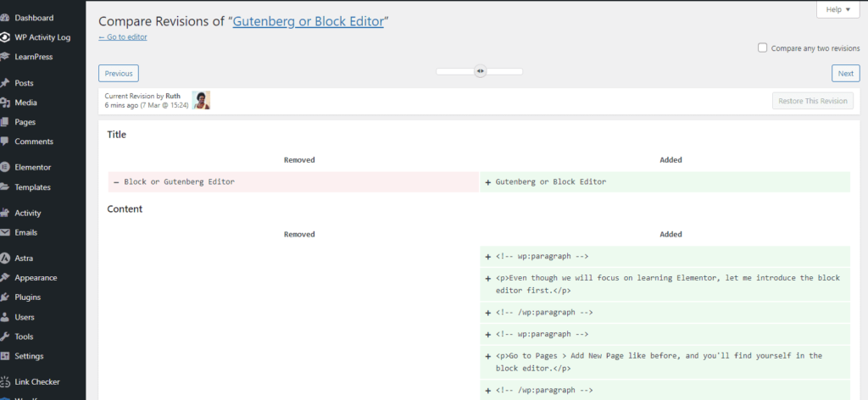
Task: Select the Posts pin icon
Action: tap(5, 83)
